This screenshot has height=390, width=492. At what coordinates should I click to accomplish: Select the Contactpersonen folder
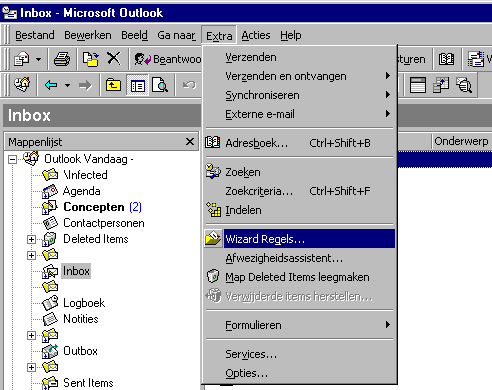pyautogui.click(x=104, y=223)
